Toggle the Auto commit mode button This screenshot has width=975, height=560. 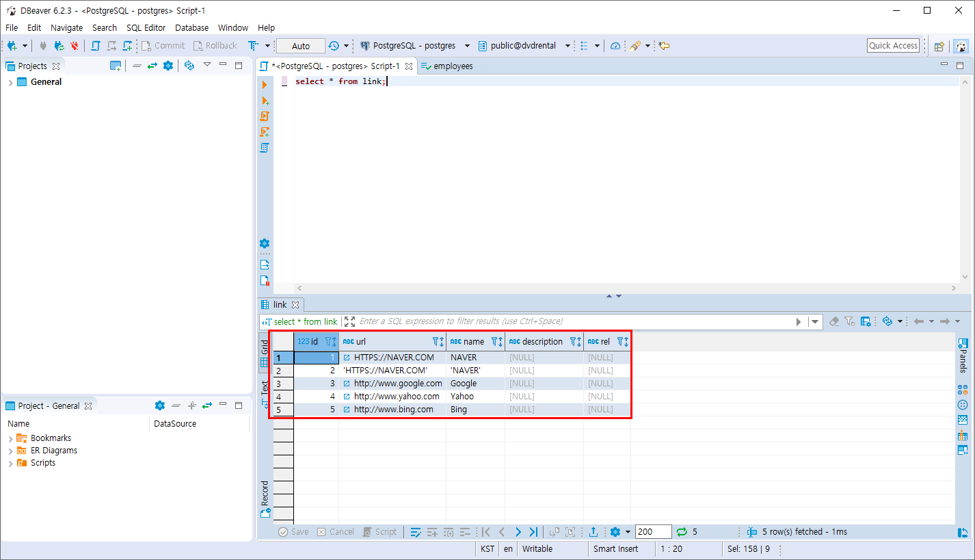301,46
